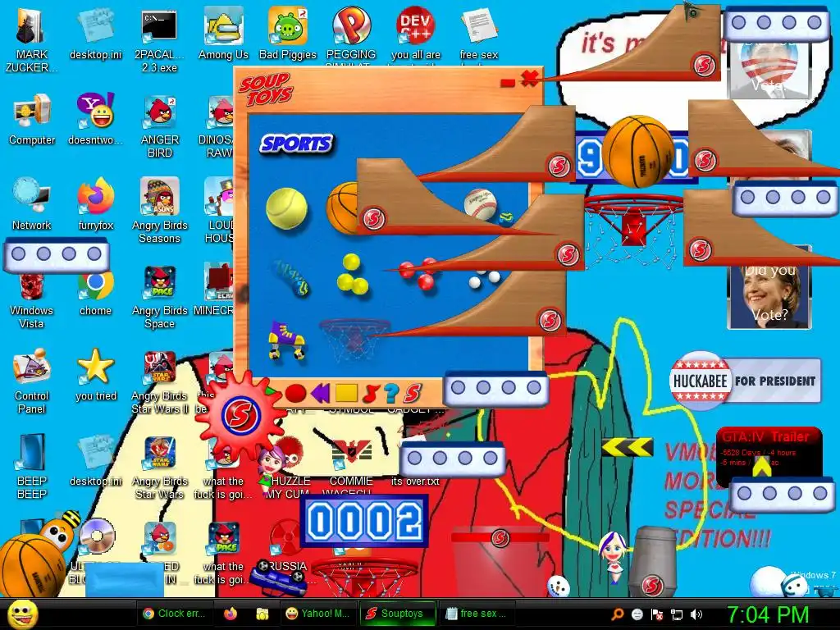
Task: Select the MARK ZUCKER desktop icon
Action: (32, 42)
